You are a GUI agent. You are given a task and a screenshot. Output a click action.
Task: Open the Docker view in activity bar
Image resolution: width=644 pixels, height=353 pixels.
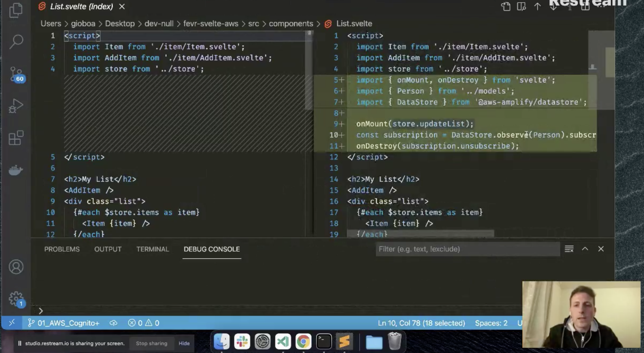(16, 170)
